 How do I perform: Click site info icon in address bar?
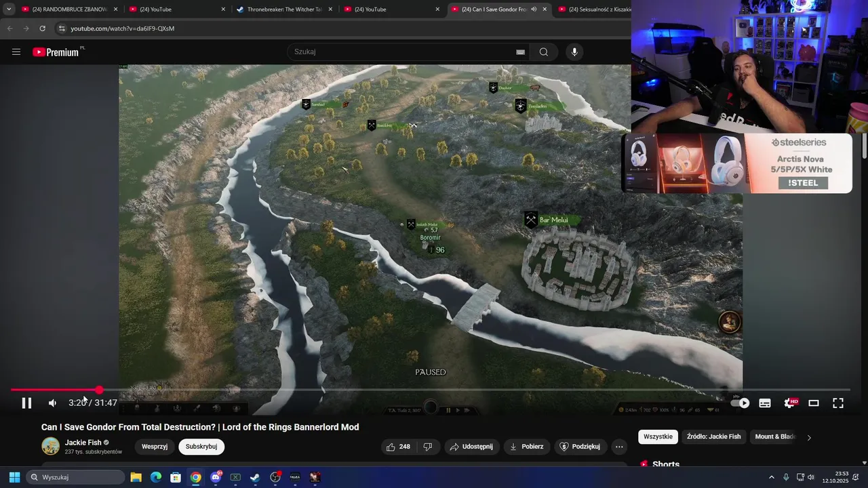[62, 28]
